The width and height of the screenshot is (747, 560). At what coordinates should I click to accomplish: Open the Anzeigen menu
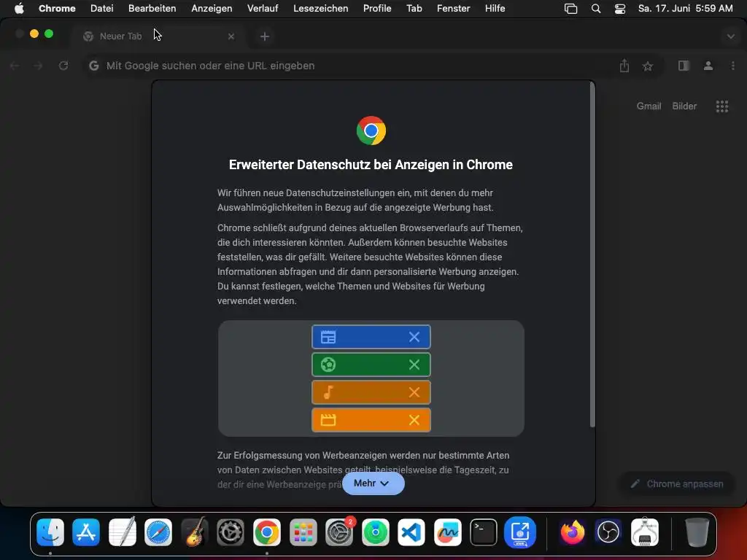click(x=212, y=8)
